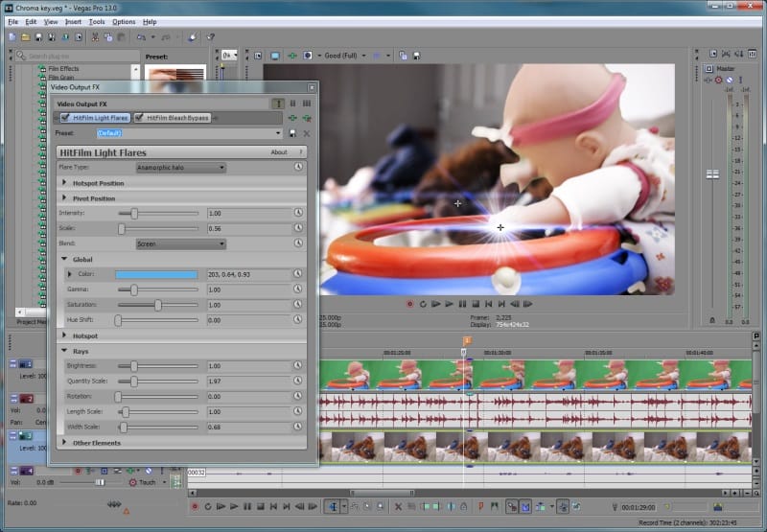This screenshot has width=767, height=532.
Task: Click the animate stopwatch icon for Intensity
Action: pyautogui.click(x=298, y=213)
